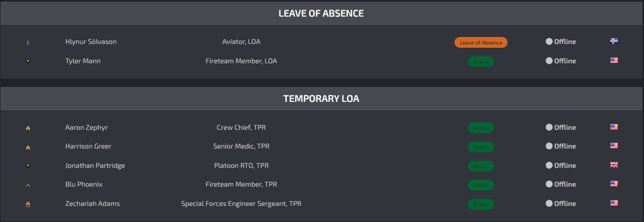Click Tyler Mann's rank insignia icon
This screenshot has height=222, width=644.
click(x=28, y=61)
